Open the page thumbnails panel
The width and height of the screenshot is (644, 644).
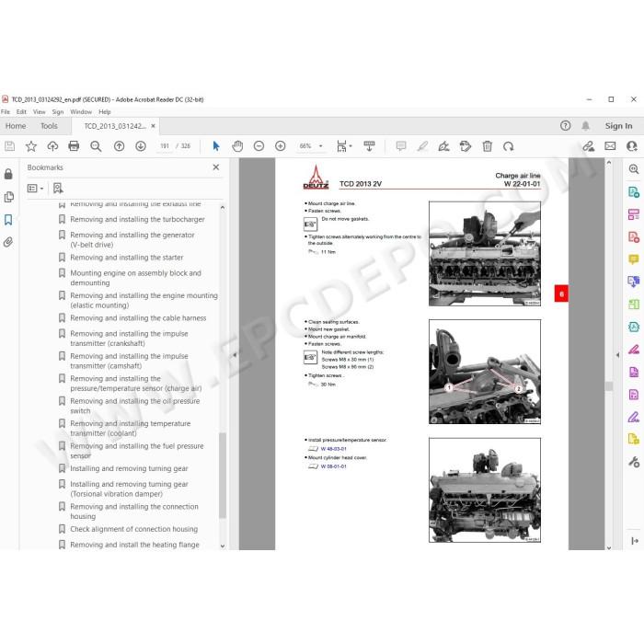(8, 197)
